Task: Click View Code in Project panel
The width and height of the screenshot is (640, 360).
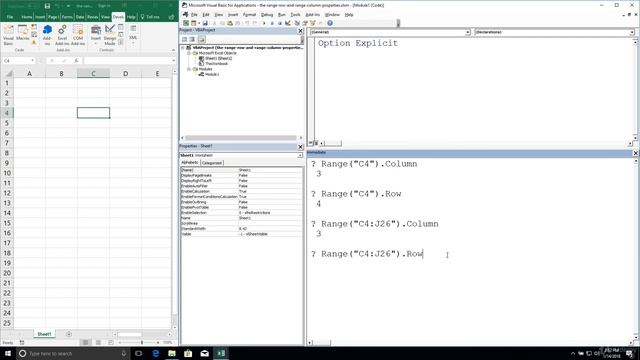Action: pos(184,40)
